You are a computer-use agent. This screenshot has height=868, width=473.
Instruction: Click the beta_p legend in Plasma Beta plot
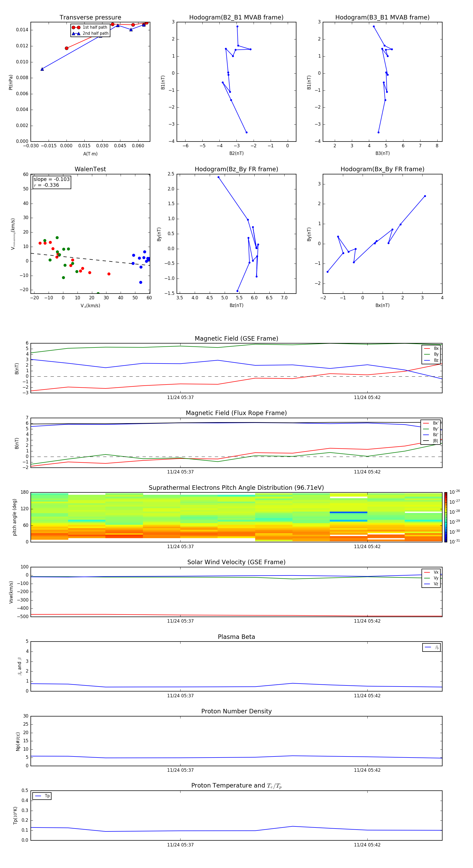[x=431, y=647]
